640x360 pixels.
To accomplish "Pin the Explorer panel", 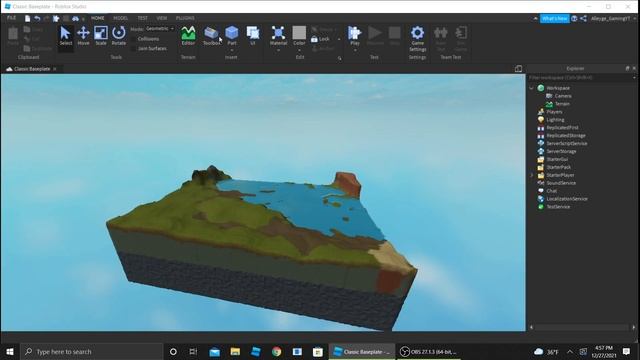I will coord(627,69).
